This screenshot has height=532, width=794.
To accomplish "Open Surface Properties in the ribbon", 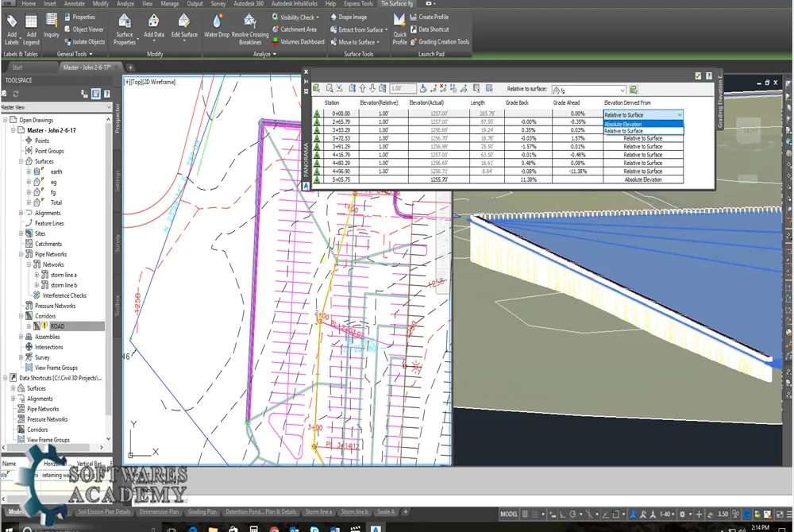I will point(125,29).
